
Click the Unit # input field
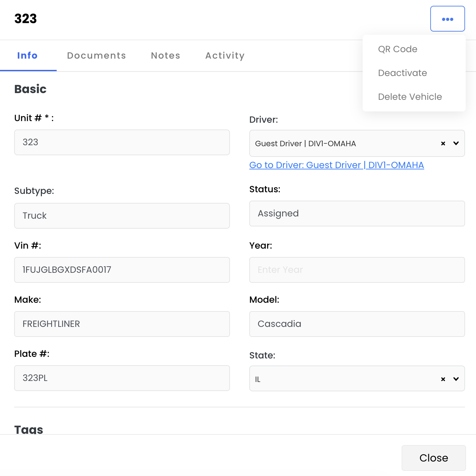[122, 142]
